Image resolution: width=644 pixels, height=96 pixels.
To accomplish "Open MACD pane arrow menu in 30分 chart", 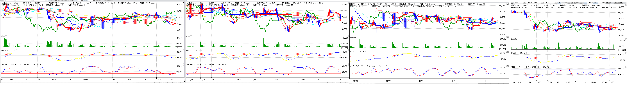I will coord(507,52).
